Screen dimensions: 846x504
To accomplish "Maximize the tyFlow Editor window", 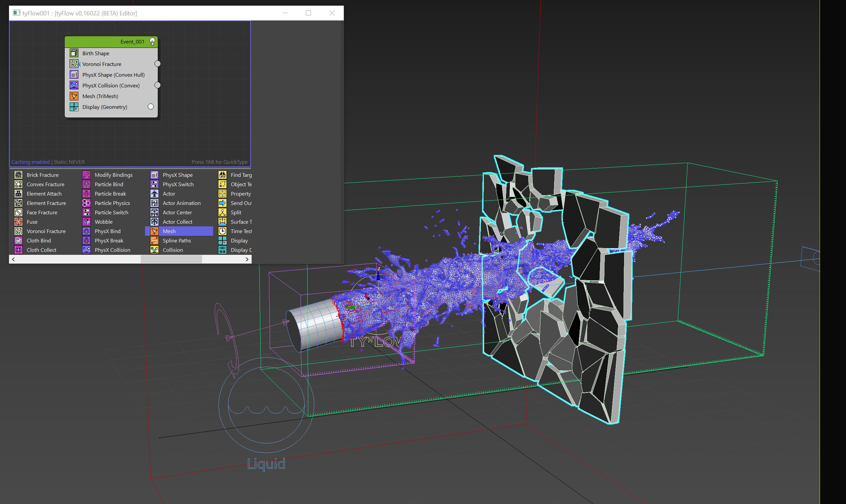I will click(x=308, y=13).
